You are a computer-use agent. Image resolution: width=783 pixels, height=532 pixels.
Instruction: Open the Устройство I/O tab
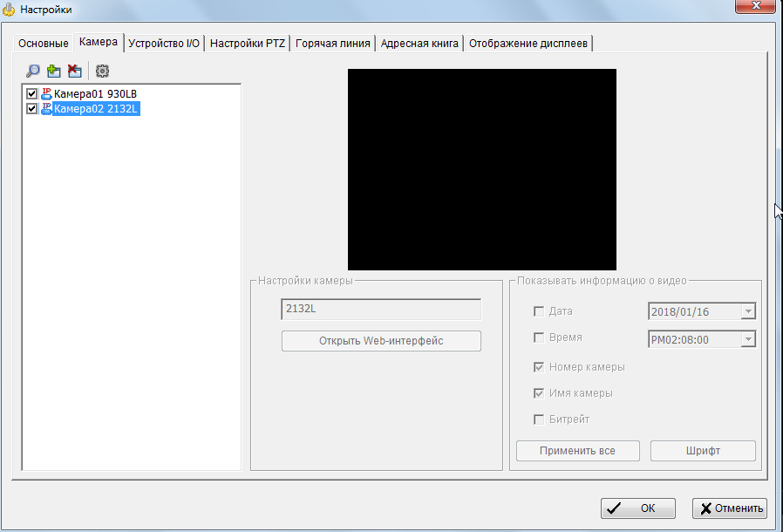[164, 44]
